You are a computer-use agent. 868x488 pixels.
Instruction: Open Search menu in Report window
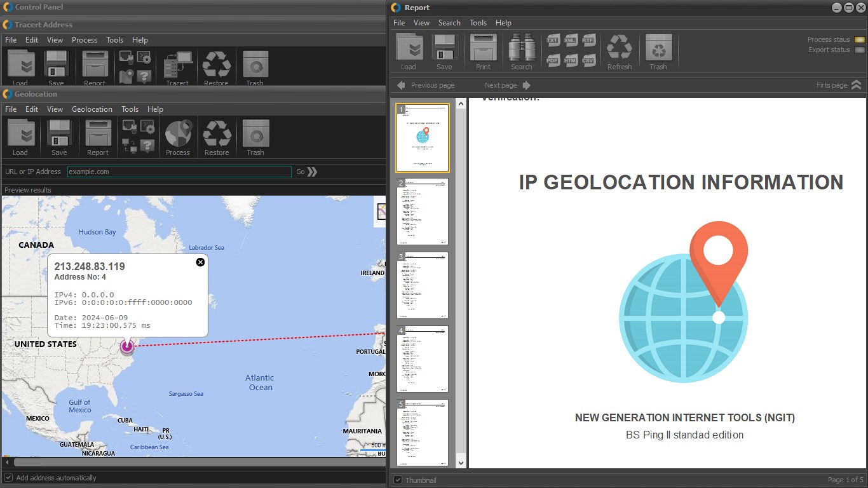click(x=449, y=23)
